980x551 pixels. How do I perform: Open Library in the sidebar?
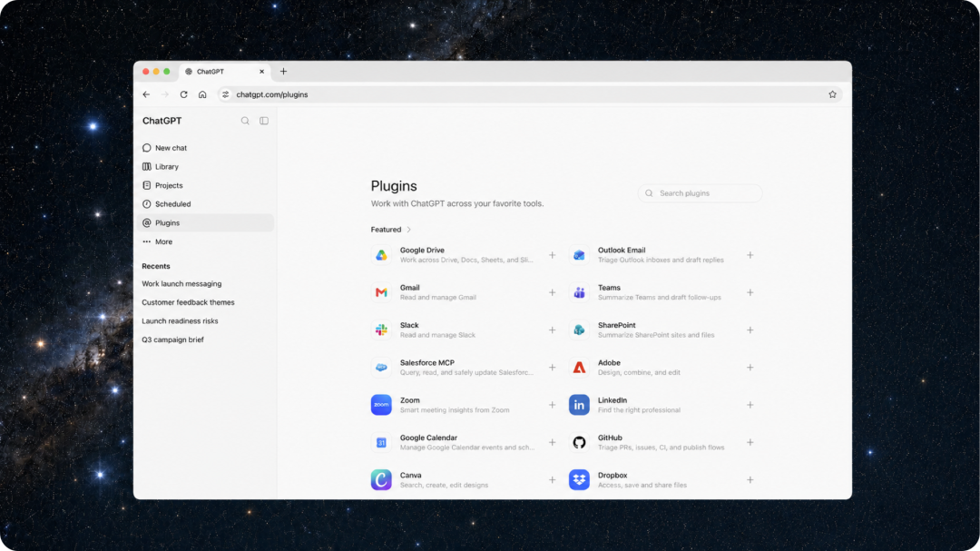click(x=205, y=166)
